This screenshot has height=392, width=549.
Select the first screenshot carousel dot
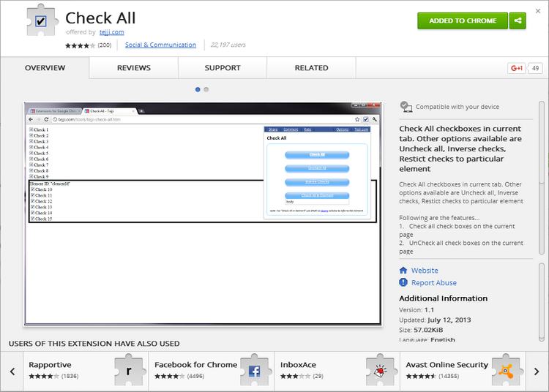click(x=198, y=89)
